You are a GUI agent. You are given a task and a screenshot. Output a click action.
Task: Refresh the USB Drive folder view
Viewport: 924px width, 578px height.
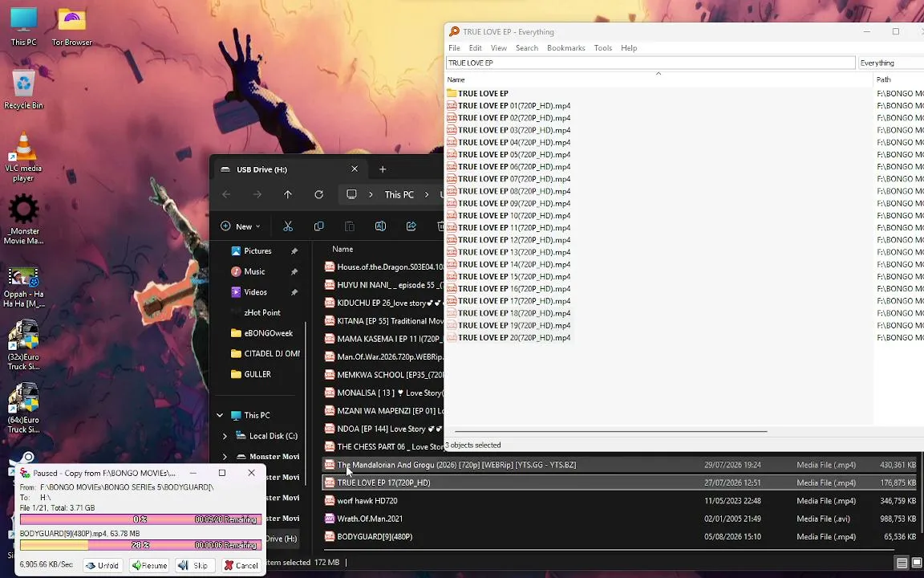point(318,194)
